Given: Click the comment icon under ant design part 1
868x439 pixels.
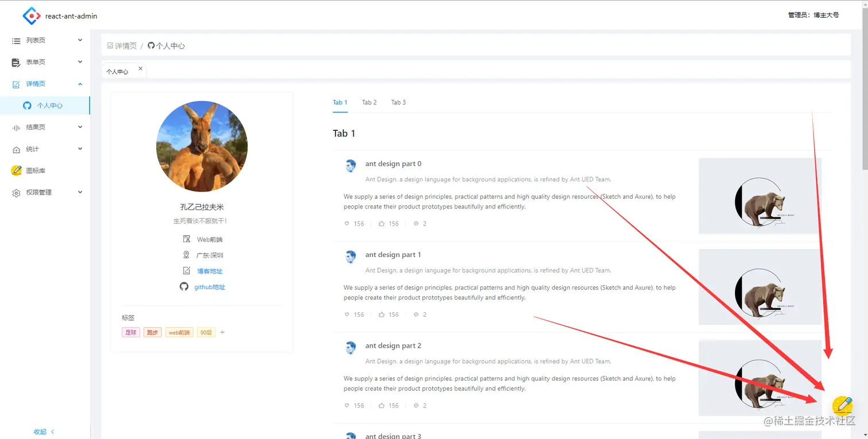Looking at the screenshot, I should pyautogui.click(x=416, y=314).
